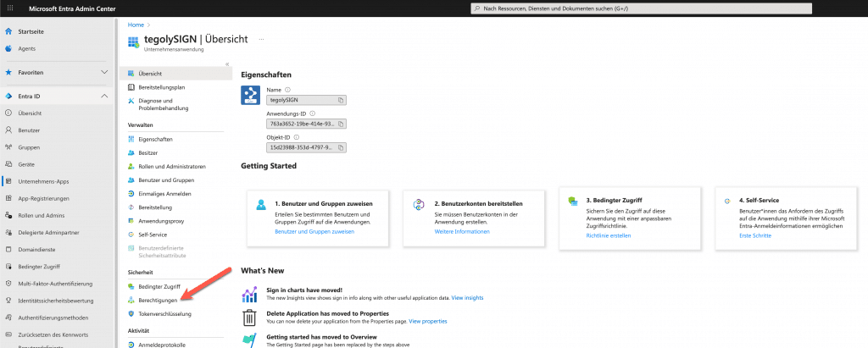Open Bereitstellungsplan in the resource menu
Viewport: 868px width, 348px height.
161,86
